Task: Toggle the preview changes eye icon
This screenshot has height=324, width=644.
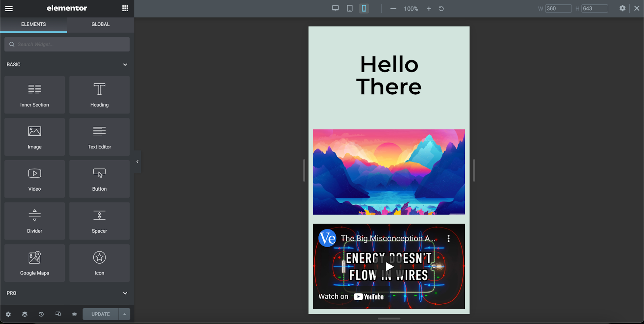Action: (74, 314)
